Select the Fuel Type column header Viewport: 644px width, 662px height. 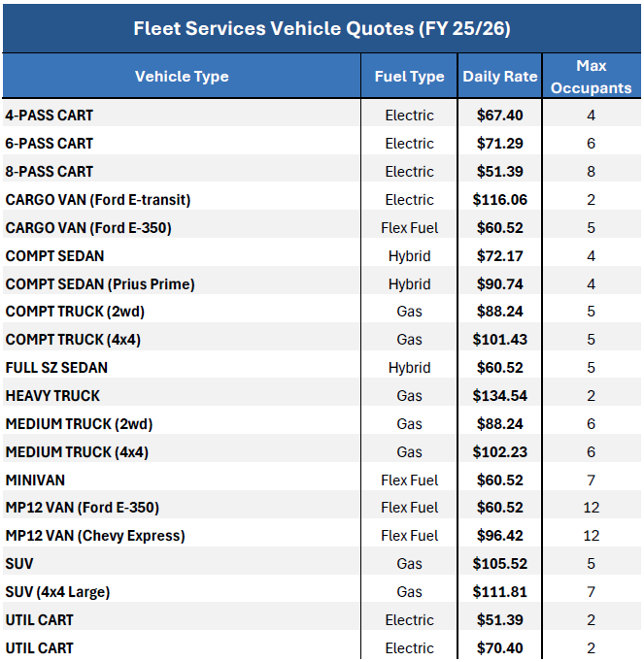pyautogui.click(x=409, y=77)
